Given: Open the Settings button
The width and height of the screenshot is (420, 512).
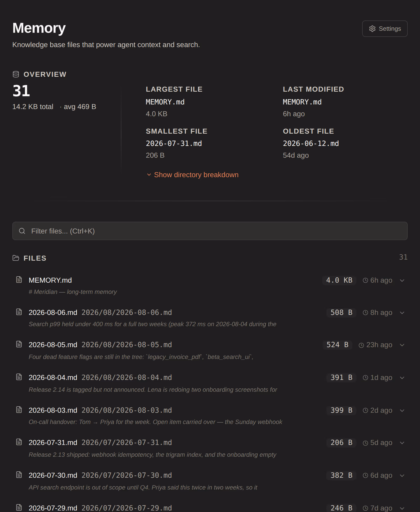Looking at the screenshot, I should [x=385, y=29].
